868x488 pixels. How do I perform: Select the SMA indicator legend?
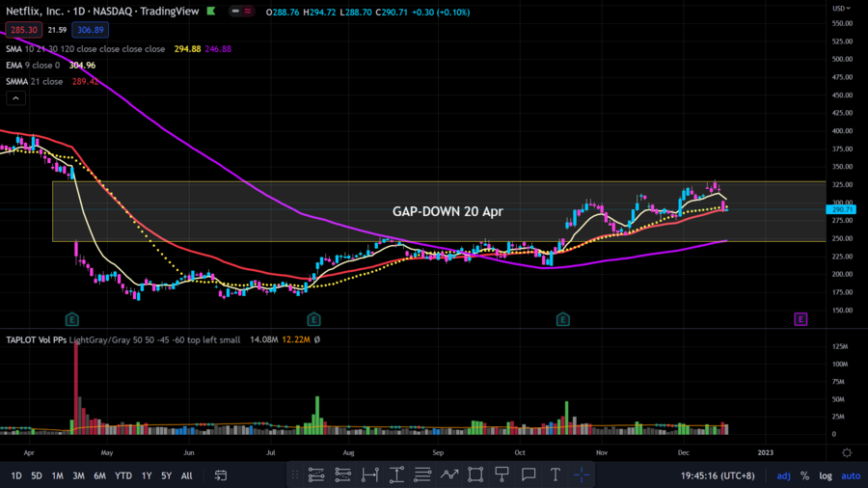(x=85, y=49)
